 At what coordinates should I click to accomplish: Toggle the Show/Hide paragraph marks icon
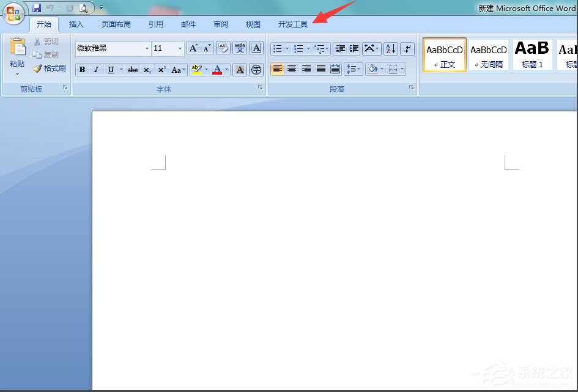click(x=407, y=48)
